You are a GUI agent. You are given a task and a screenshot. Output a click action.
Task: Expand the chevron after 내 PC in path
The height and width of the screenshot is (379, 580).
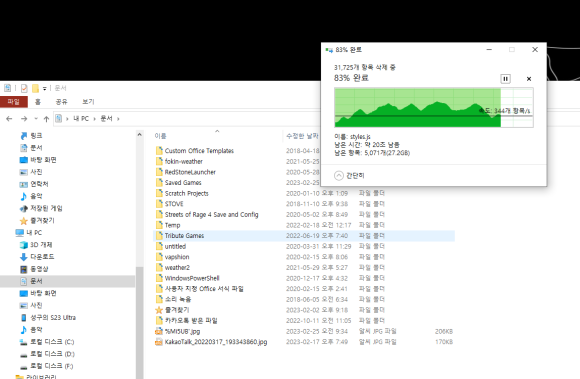94,119
